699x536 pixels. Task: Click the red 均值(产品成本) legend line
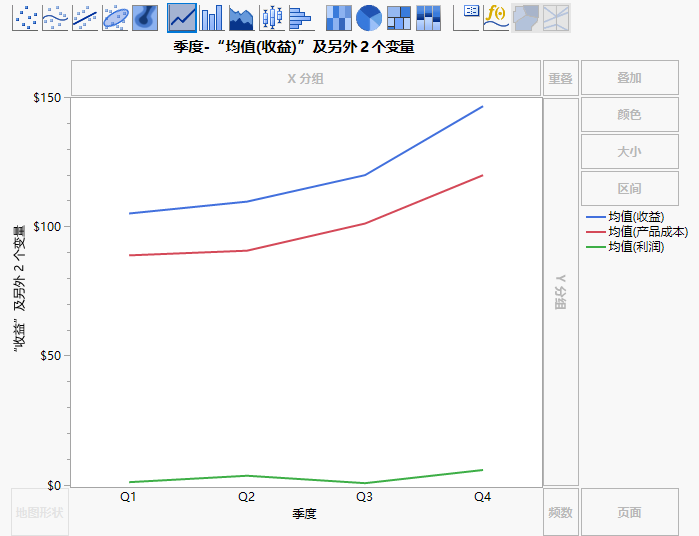coord(596,232)
